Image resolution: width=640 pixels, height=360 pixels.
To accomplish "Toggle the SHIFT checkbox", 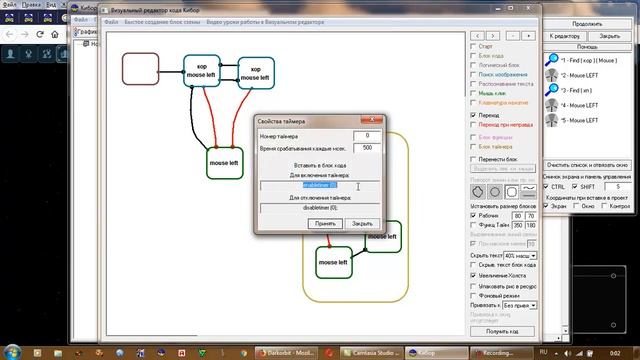I will tap(575, 187).
